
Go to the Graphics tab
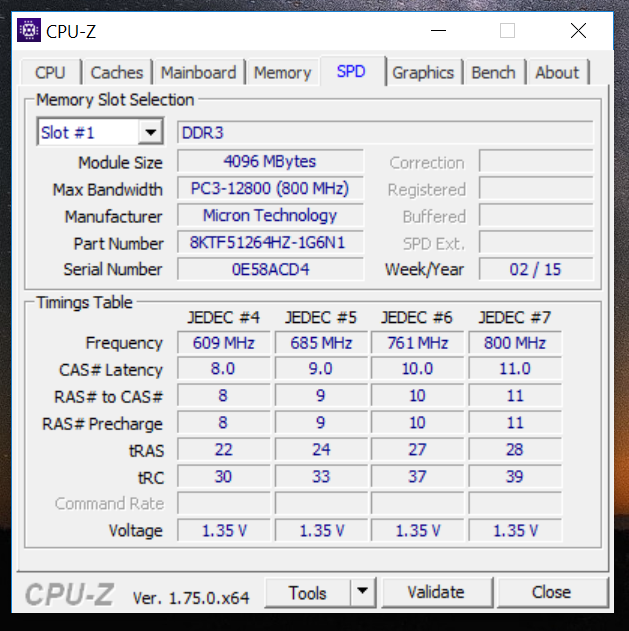423,73
